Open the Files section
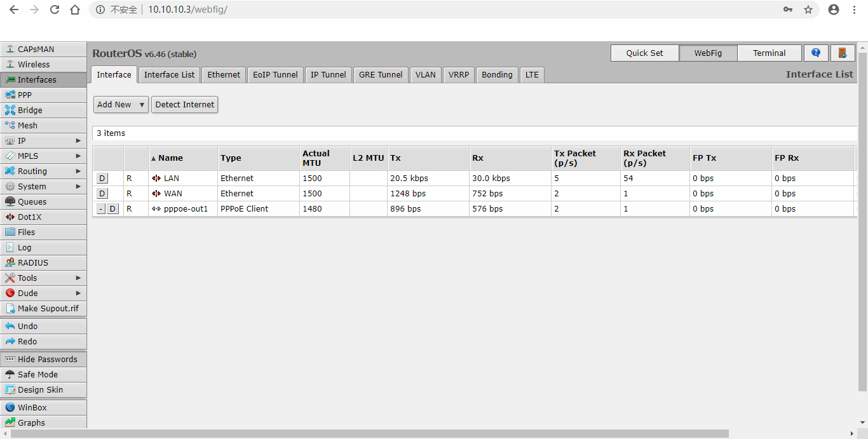868x439 pixels. pyautogui.click(x=43, y=232)
